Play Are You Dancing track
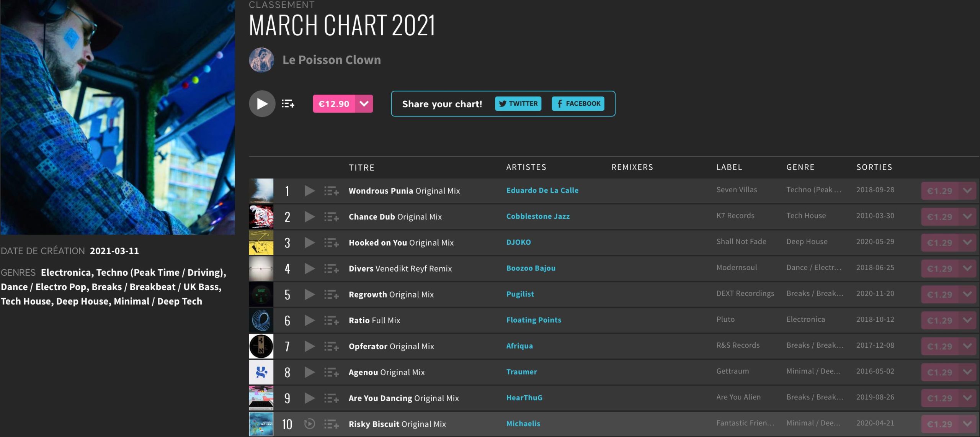Screen dimensions: 980x437 (309, 398)
